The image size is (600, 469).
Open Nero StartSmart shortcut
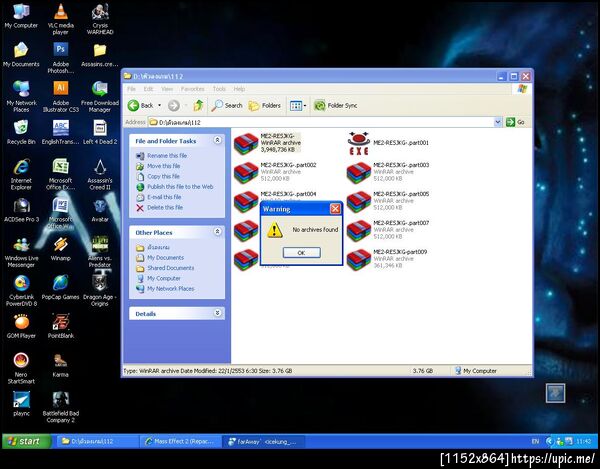click(x=21, y=368)
